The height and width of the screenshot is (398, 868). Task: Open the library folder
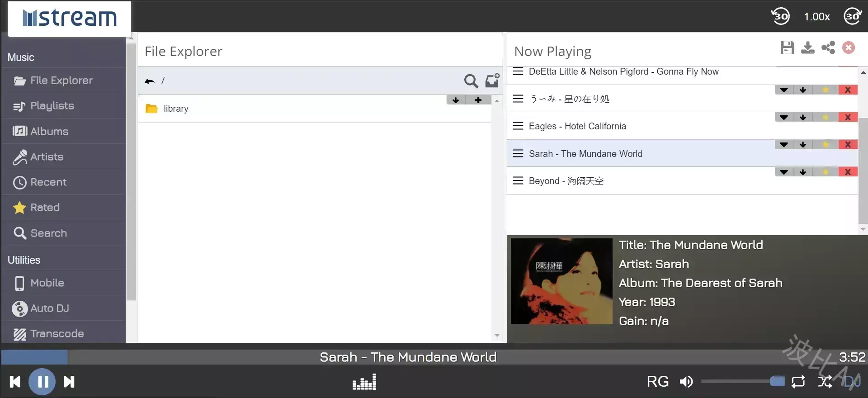[175, 109]
